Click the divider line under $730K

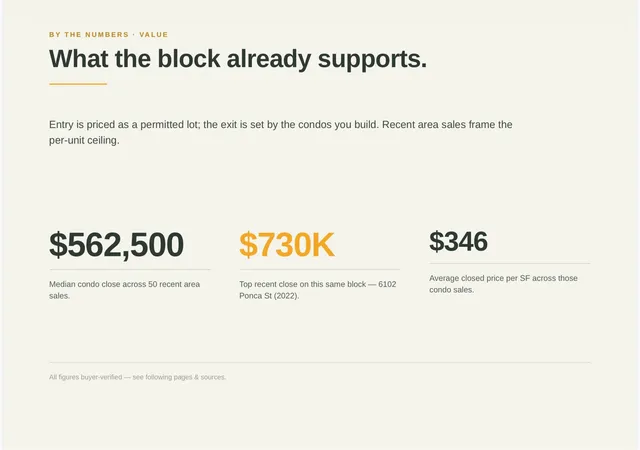[x=320, y=270]
